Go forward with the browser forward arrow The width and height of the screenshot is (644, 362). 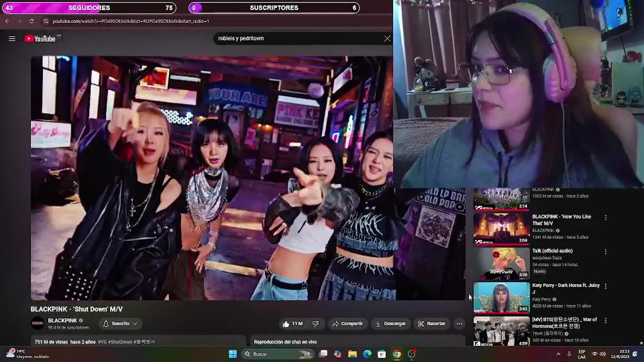click(x=19, y=21)
